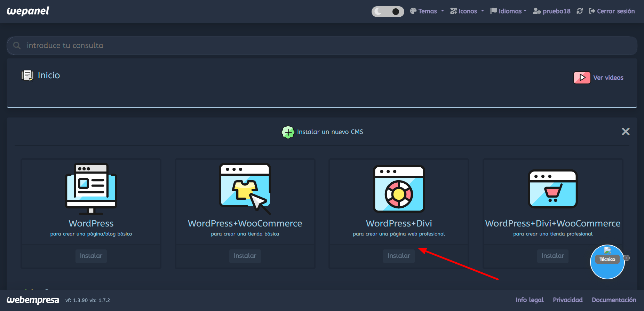This screenshot has height=311, width=644.
Task: Click the wepanel logo
Action: 28,11
